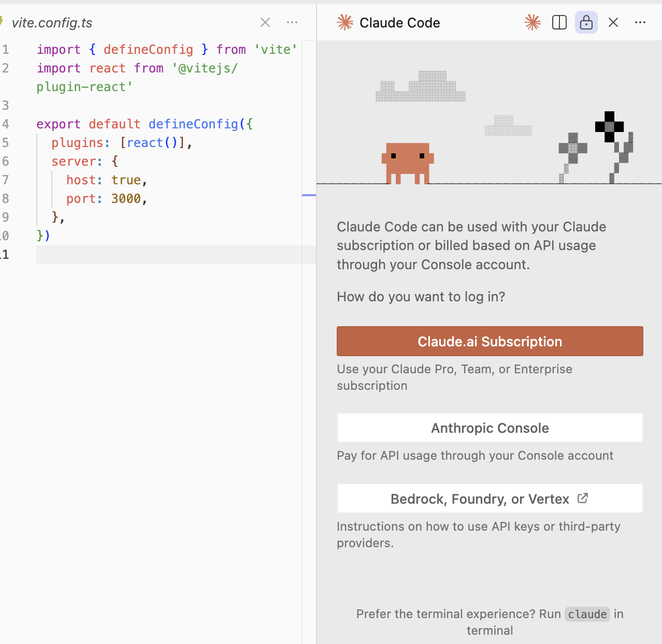Open Bedrock, Foundry, or Vertex instructions

(490, 499)
